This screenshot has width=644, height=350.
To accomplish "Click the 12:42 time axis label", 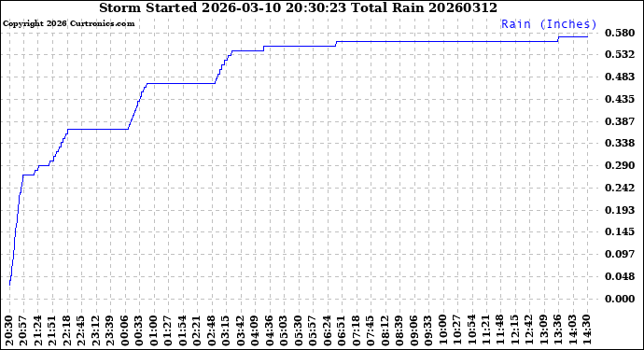I will [529, 330].
